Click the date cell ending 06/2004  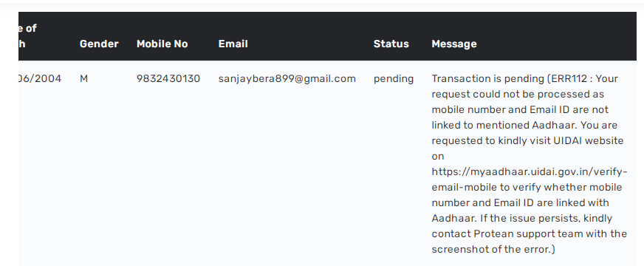tap(40, 78)
